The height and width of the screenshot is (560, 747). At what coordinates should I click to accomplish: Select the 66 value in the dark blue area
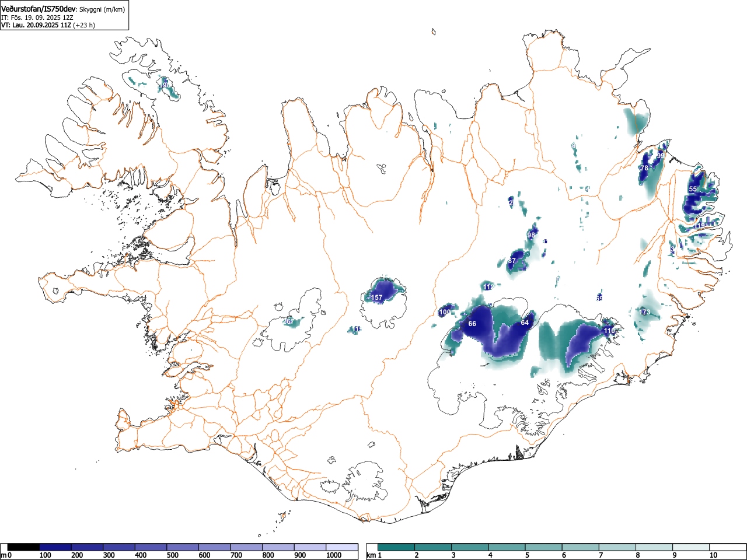pos(472,324)
